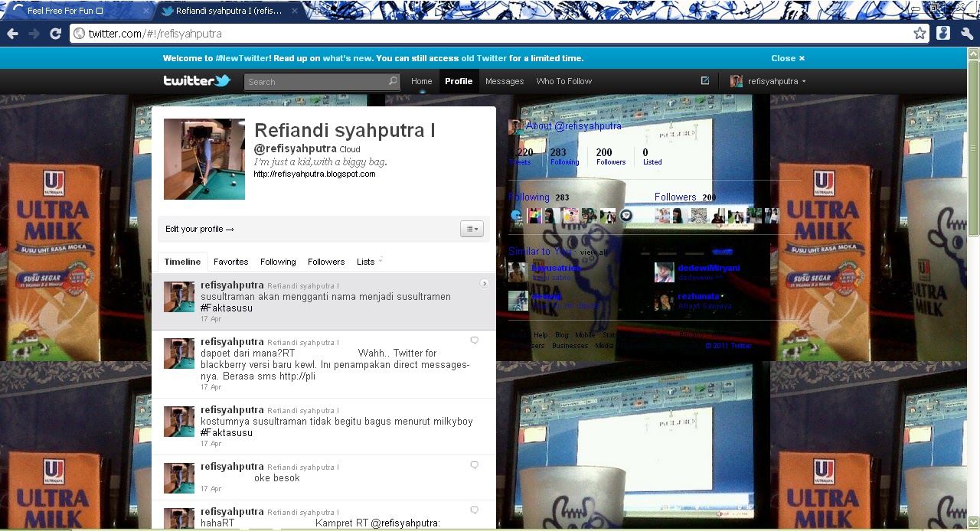980x531 pixels.
Task: Click the Following heading above the avatar row
Action: click(x=529, y=197)
